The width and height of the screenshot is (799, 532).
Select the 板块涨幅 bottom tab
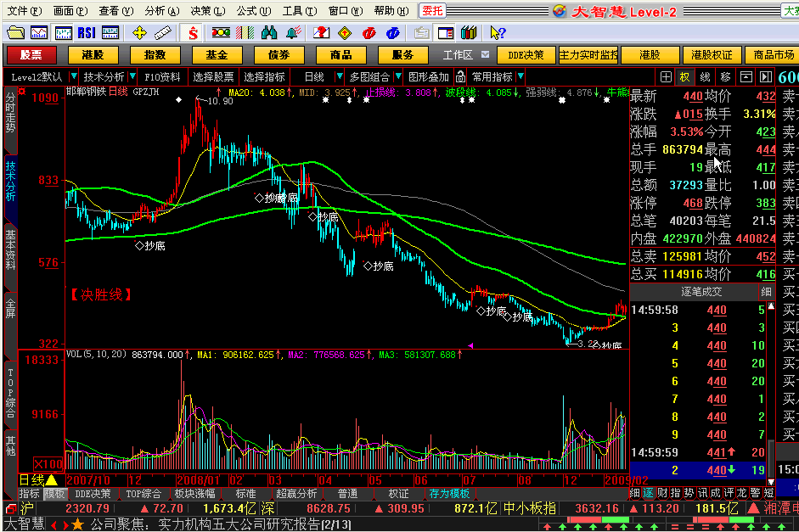click(194, 493)
